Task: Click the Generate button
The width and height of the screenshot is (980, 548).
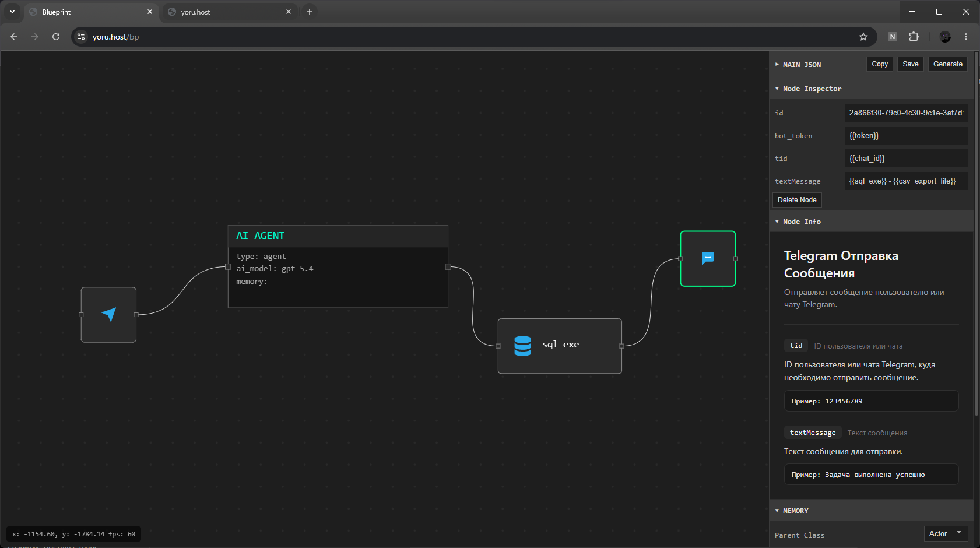Action: tap(948, 64)
